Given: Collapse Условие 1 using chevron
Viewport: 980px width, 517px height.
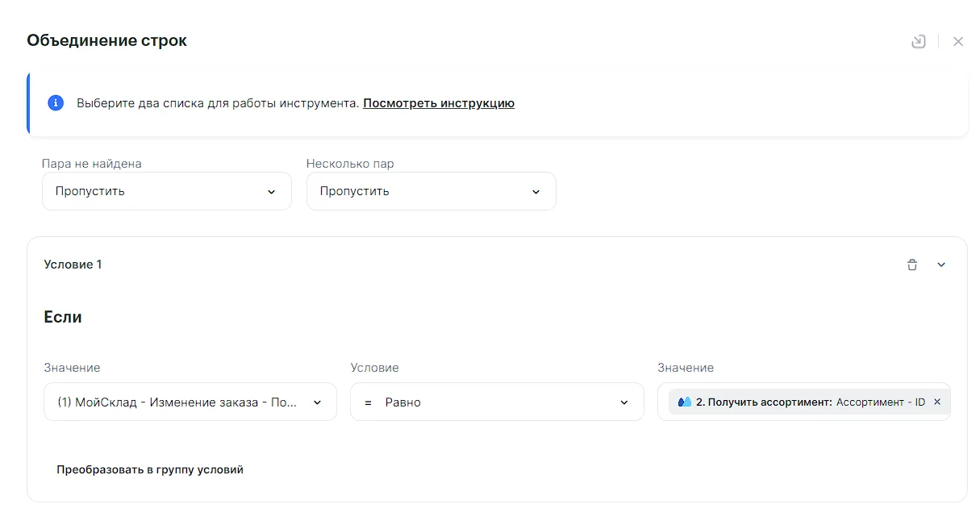Looking at the screenshot, I should (x=940, y=265).
